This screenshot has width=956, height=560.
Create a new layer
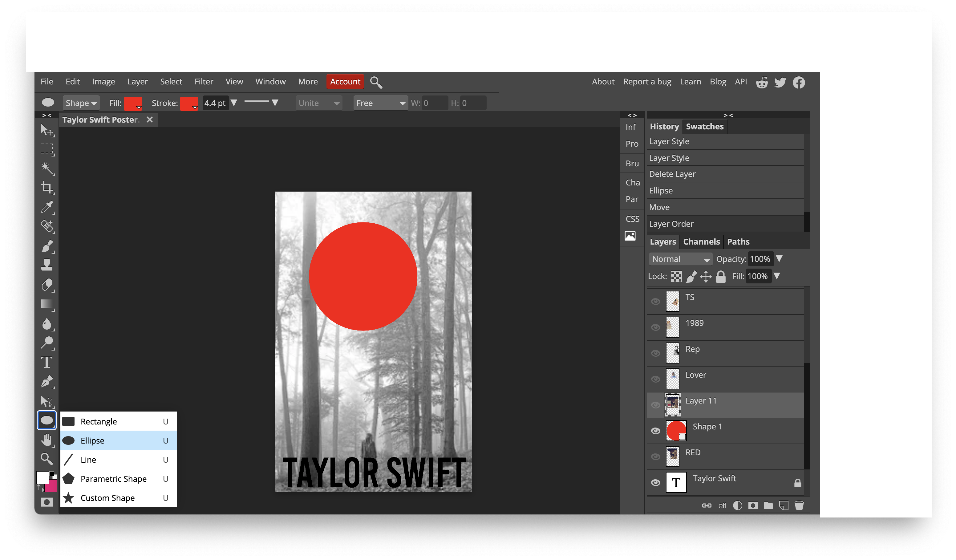(x=784, y=505)
